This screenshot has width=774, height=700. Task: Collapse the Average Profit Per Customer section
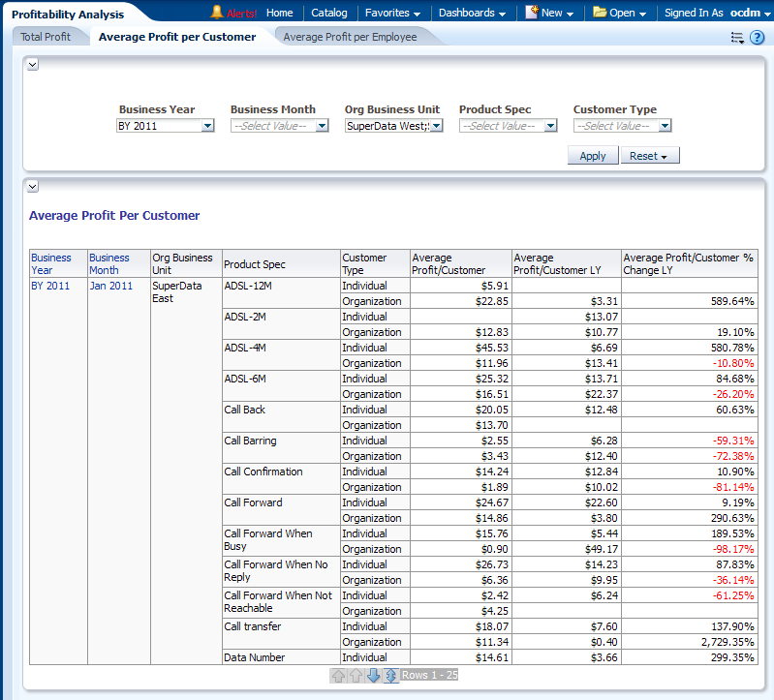32,186
